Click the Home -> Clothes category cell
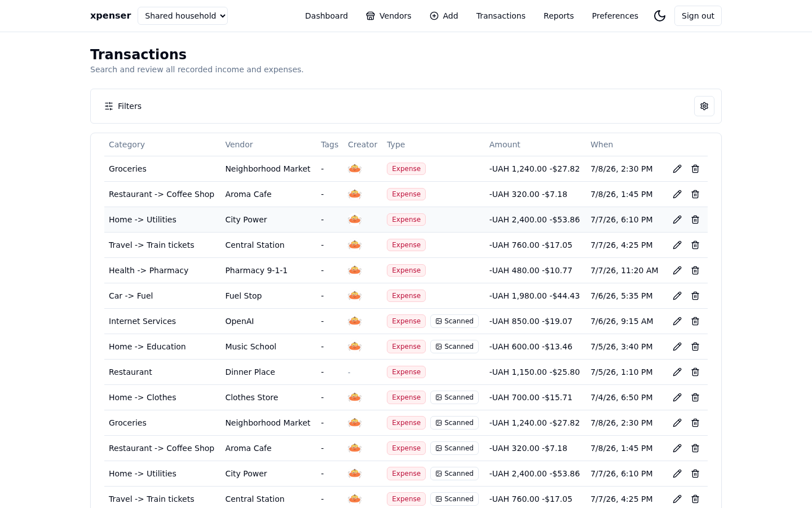812x508 pixels. coord(143,397)
